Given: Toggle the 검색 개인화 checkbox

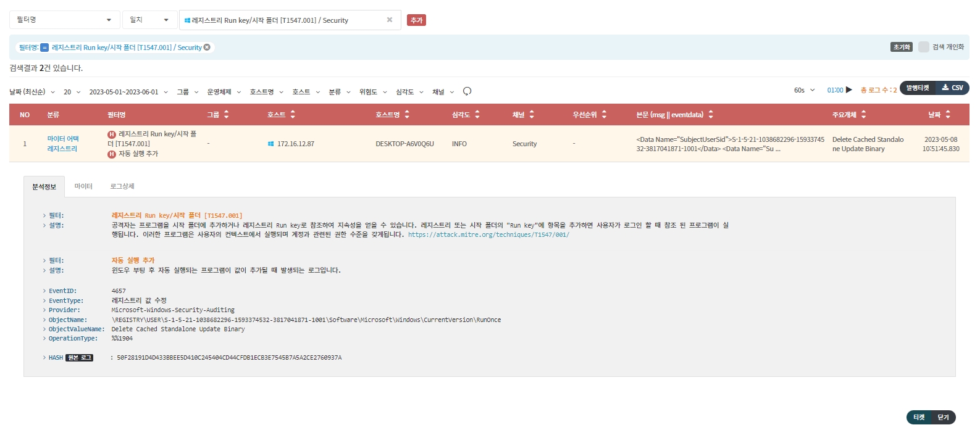Looking at the screenshot, I should pyautogui.click(x=923, y=47).
